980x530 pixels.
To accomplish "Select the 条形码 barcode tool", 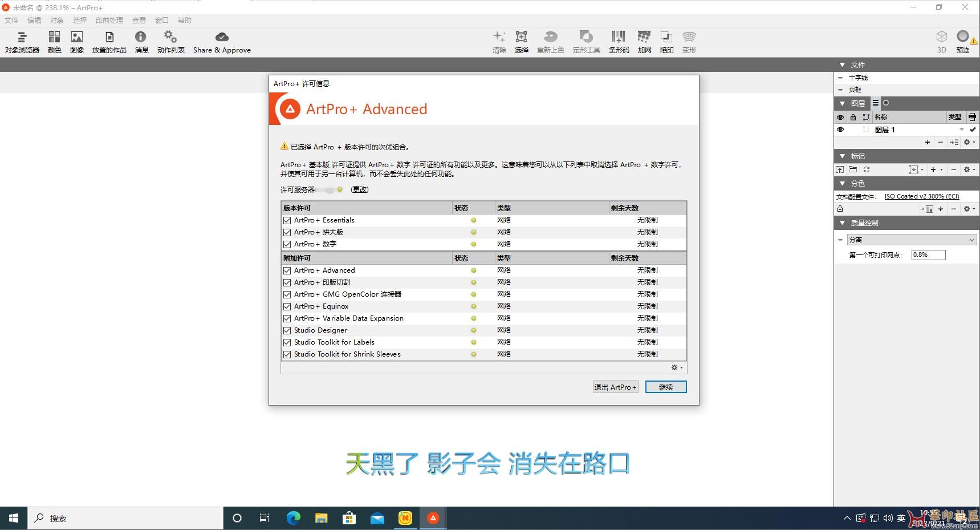I will click(x=619, y=42).
